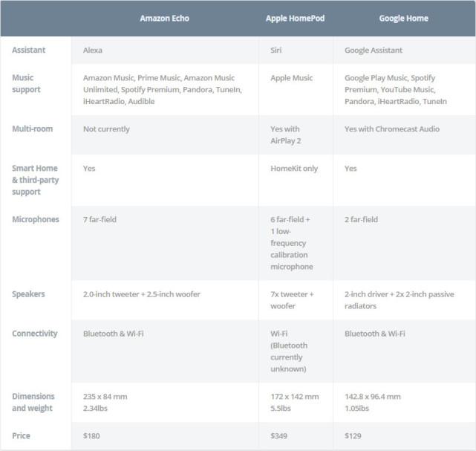
Task: Click the Amazon Echo column header
Action: click(x=164, y=18)
